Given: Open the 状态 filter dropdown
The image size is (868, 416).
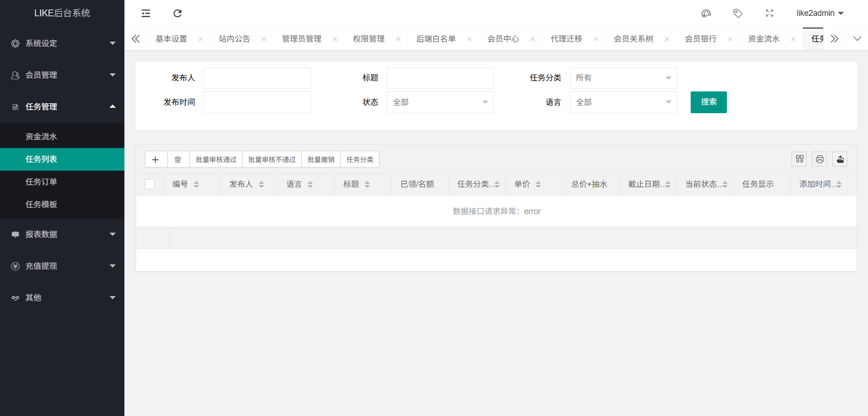Looking at the screenshot, I should tap(440, 102).
